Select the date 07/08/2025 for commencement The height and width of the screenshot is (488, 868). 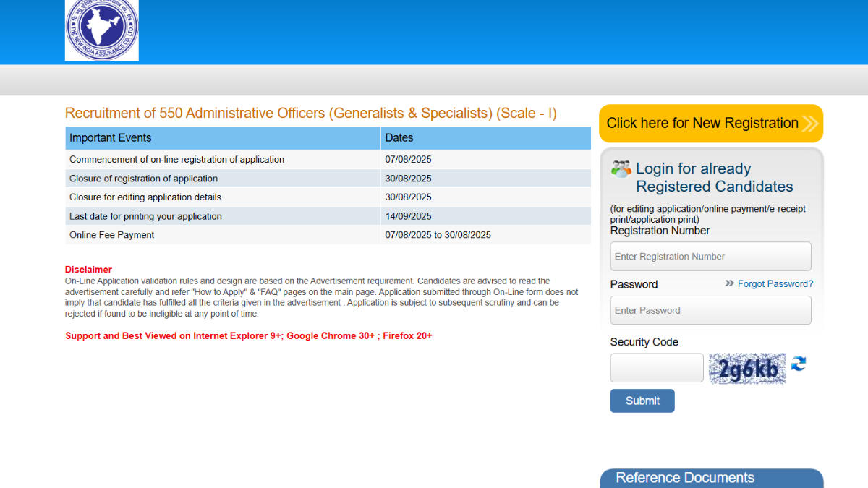(408, 160)
